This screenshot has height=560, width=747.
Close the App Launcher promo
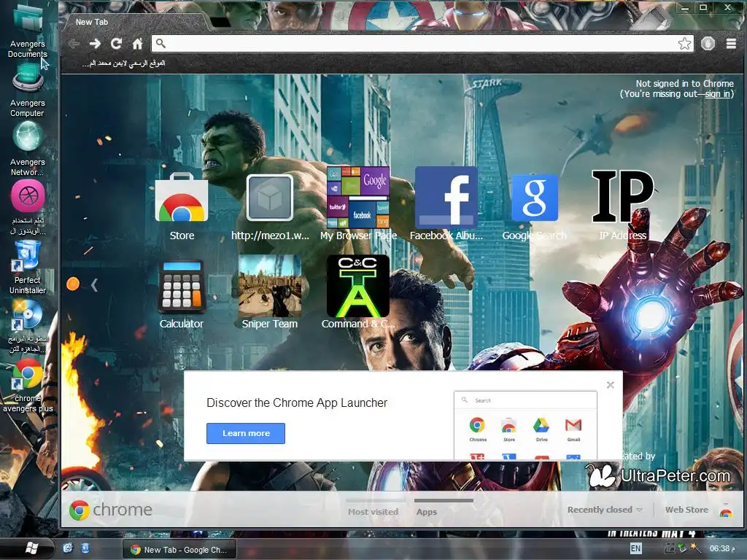[x=611, y=385]
